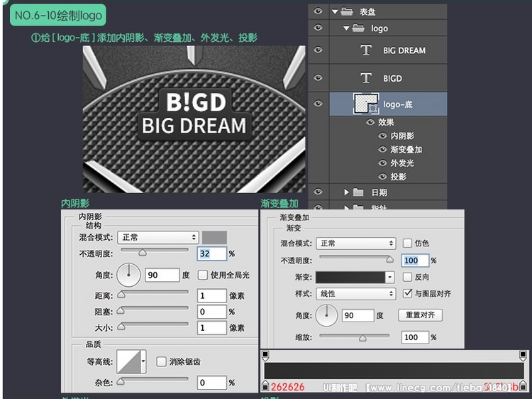This screenshot has width=532, height=399.
Task: Click the logo group folder icon
Action: click(358, 28)
